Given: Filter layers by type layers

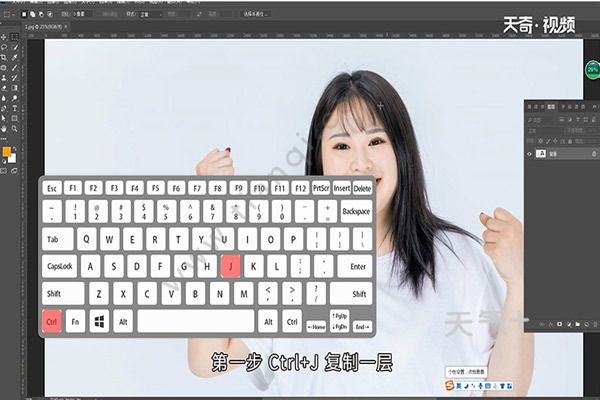Looking at the screenshot, I should 578,119.
